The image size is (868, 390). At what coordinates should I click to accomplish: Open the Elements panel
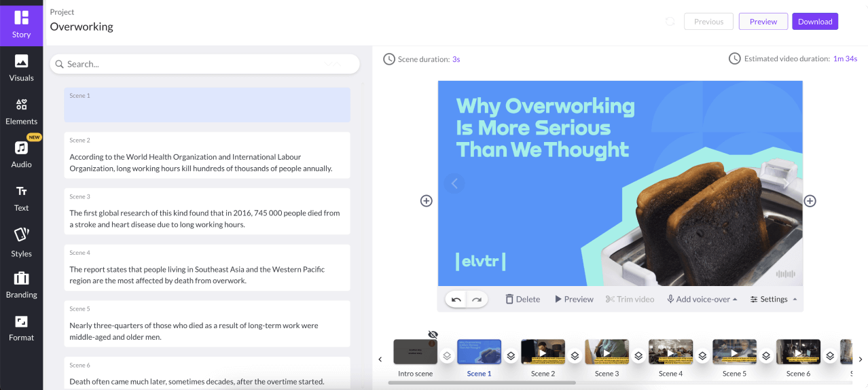pyautogui.click(x=21, y=111)
